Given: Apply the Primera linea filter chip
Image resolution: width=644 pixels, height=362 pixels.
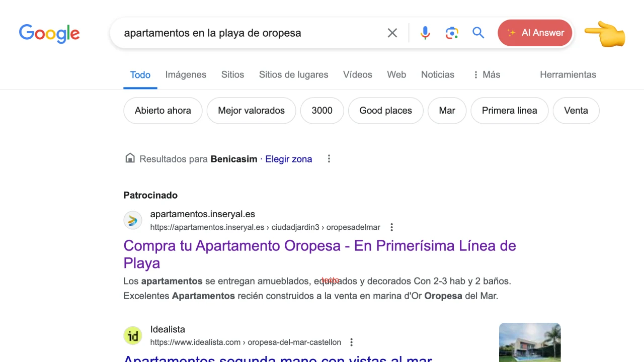Looking at the screenshot, I should click(509, 111).
